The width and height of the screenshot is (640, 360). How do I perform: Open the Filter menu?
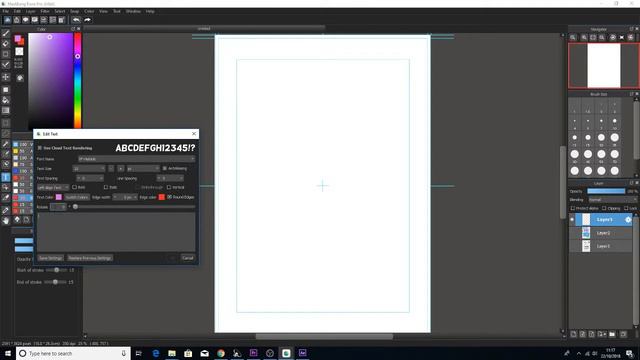tap(45, 11)
